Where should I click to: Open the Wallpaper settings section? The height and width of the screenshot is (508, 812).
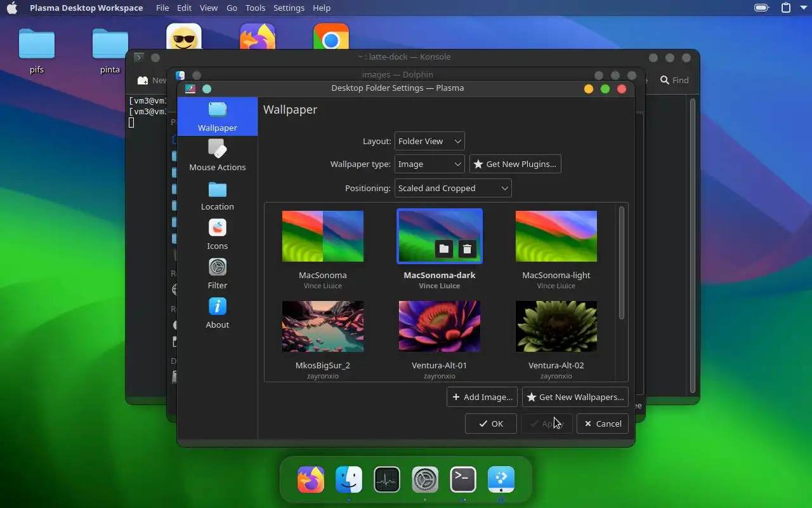pyautogui.click(x=218, y=117)
